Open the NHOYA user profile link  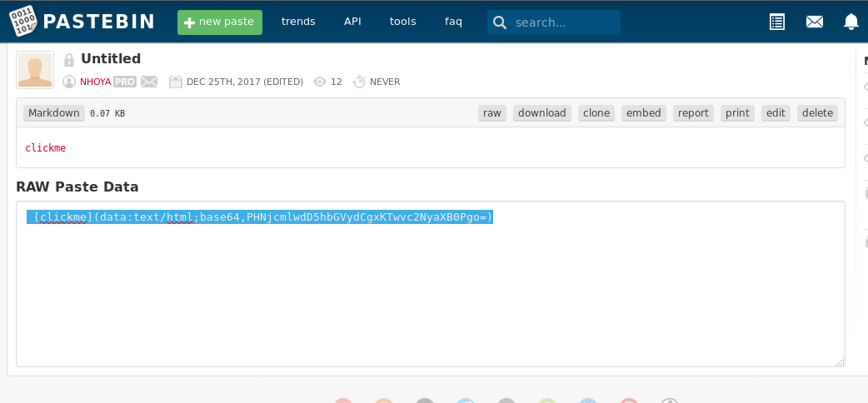coord(95,82)
